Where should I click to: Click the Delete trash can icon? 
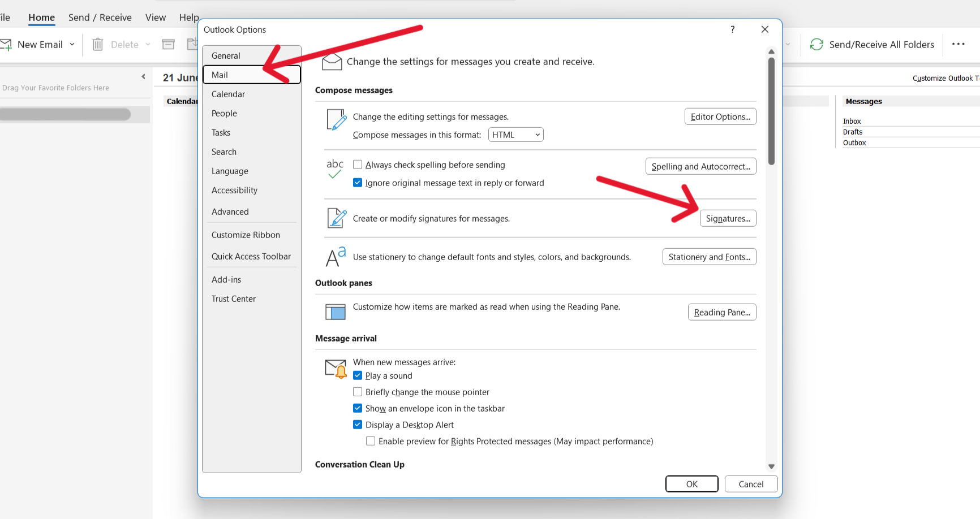tap(98, 44)
